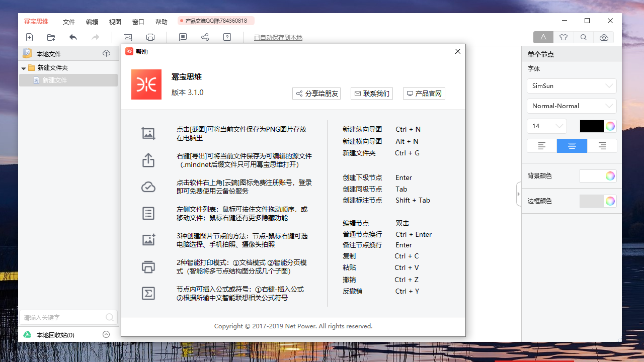The image size is (644, 362).
Task: Click the 反撤销 shortcut row
Action: pos(381,291)
